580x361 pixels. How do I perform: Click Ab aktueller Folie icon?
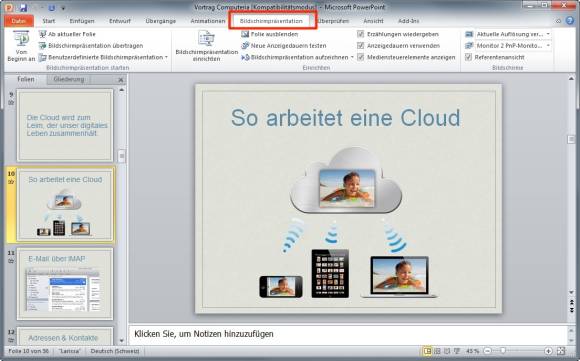(43, 34)
